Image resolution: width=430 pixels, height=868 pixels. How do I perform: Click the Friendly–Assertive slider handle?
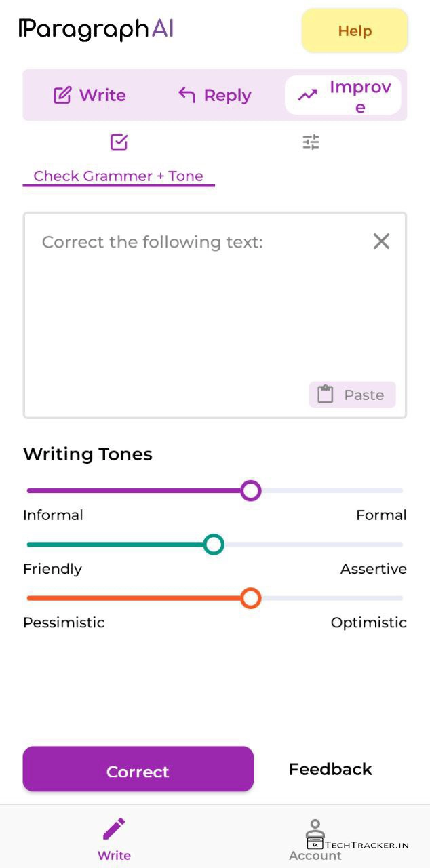point(214,544)
